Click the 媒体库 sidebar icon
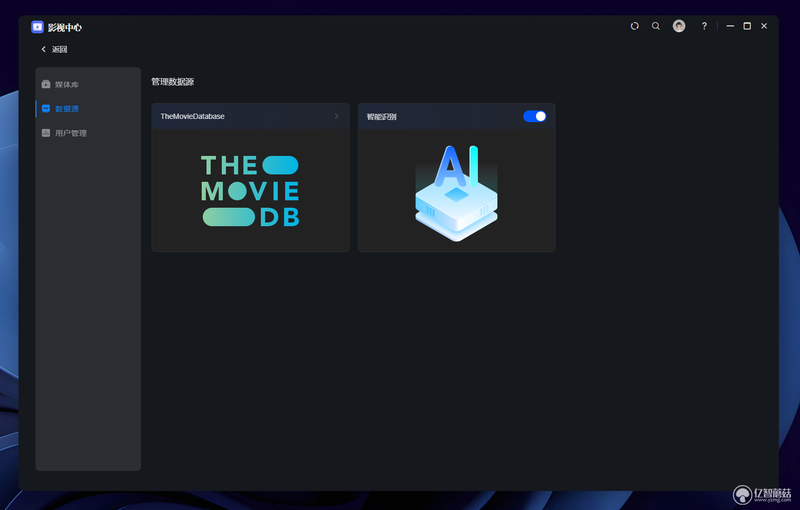 (46, 84)
